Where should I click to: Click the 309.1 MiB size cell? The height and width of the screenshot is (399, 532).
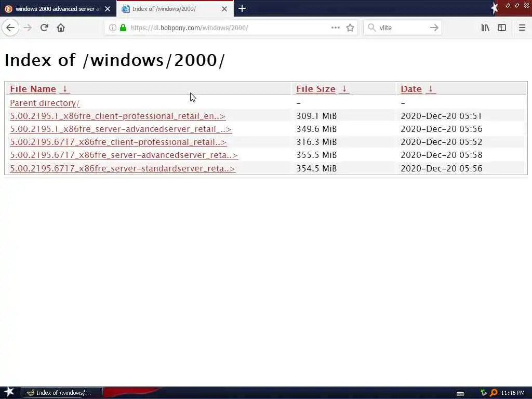click(316, 116)
